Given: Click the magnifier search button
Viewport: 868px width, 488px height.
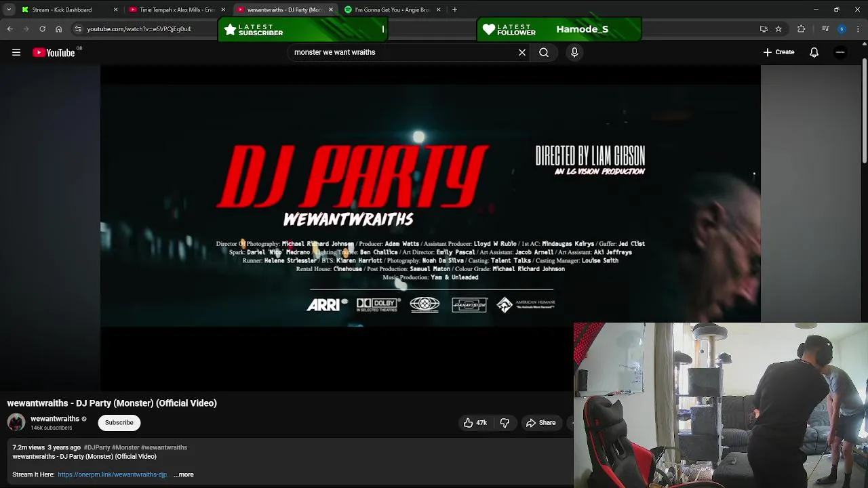Looking at the screenshot, I should [544, 52].
